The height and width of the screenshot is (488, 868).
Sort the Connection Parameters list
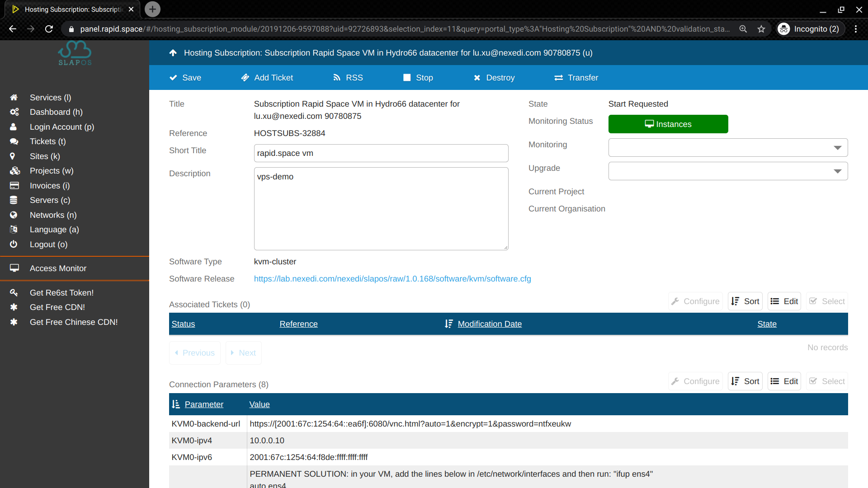click(745, 381)
